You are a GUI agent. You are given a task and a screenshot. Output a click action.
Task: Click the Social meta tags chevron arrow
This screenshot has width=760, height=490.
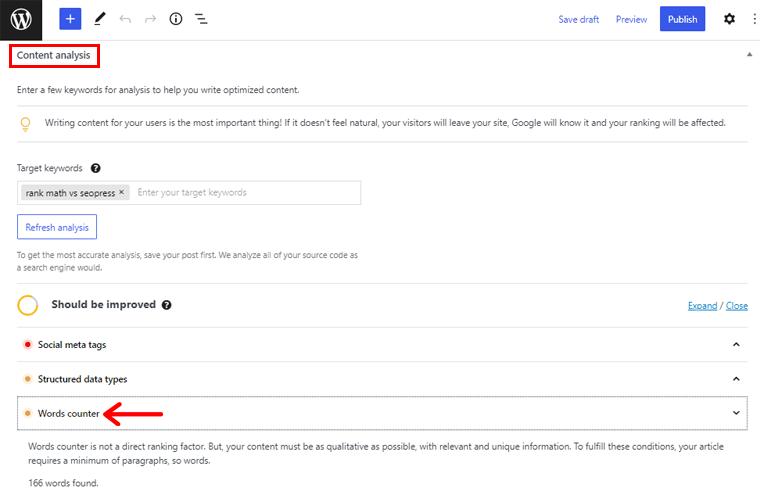click(x=736, y=345)
